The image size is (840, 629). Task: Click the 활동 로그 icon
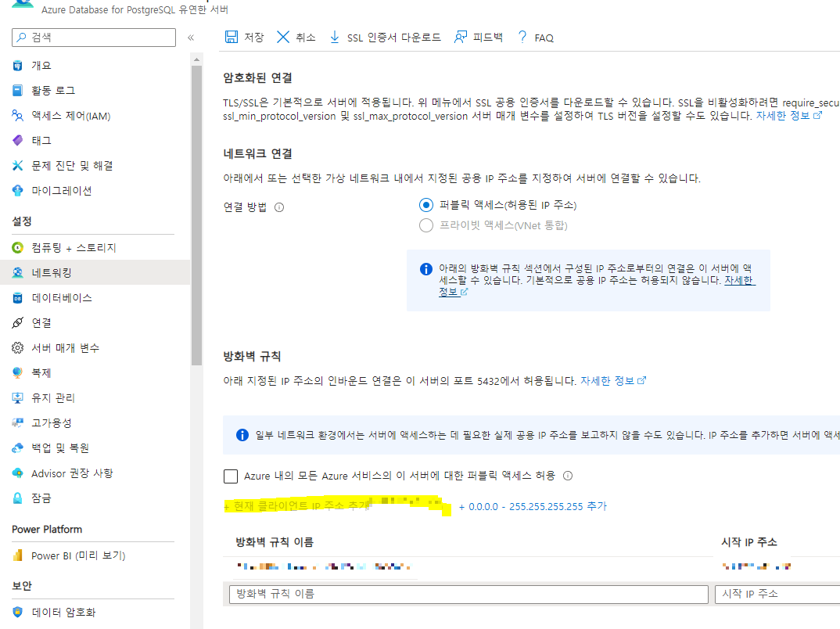[x=18, y=91]
